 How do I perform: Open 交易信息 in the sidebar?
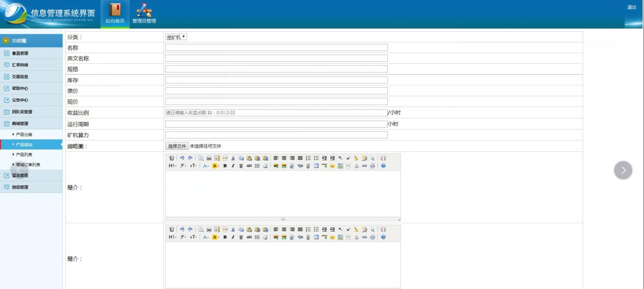(x=31, y=77)
